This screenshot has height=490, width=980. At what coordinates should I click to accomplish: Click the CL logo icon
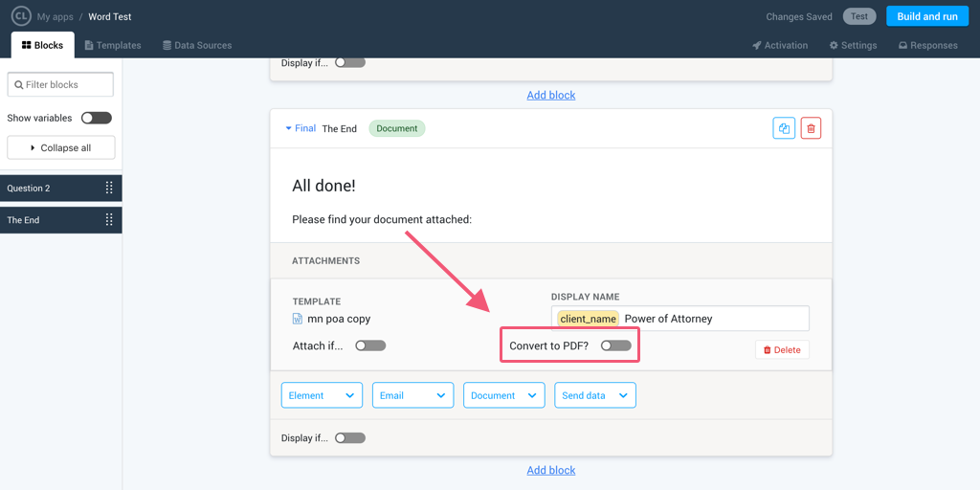[x=21, y=16]
